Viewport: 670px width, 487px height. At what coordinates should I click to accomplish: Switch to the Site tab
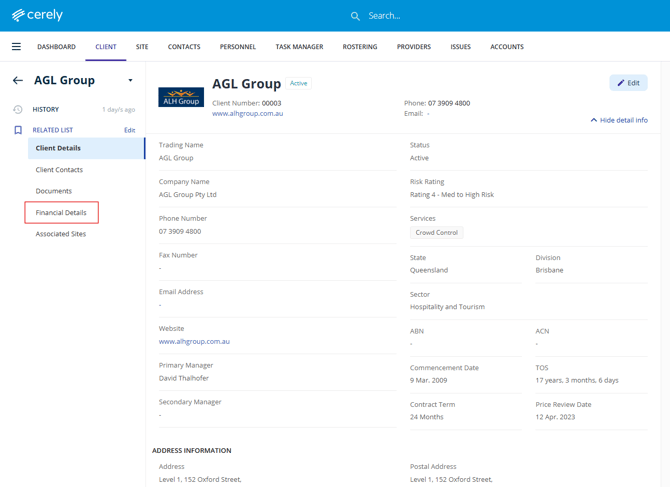tap(142, 47)
